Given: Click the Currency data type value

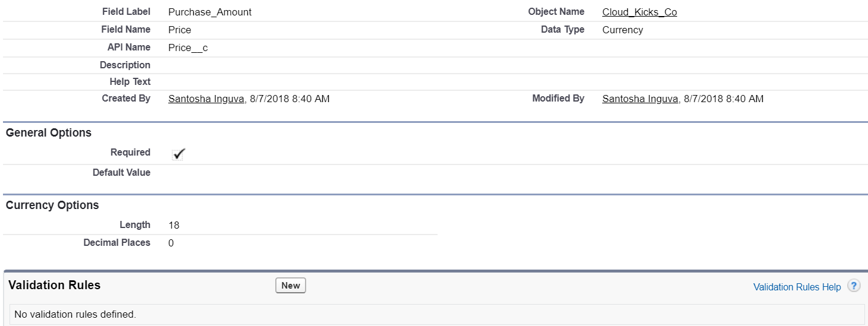Looking at the screenshot, I should tap(622, 30).
